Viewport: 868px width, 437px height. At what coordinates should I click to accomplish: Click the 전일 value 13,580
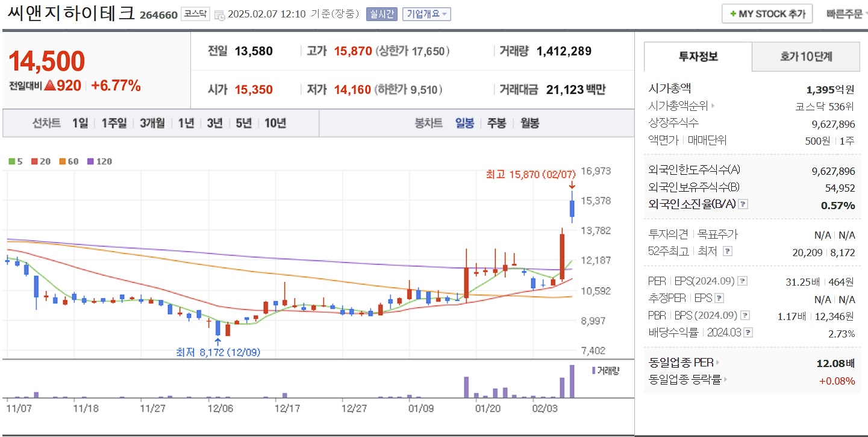click(x=254, y=51)
